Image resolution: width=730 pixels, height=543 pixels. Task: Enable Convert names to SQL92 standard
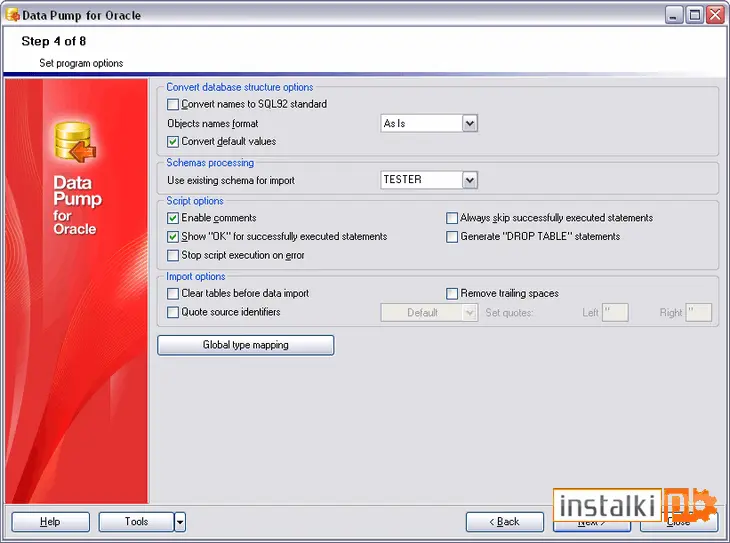(x=173, y=104)
